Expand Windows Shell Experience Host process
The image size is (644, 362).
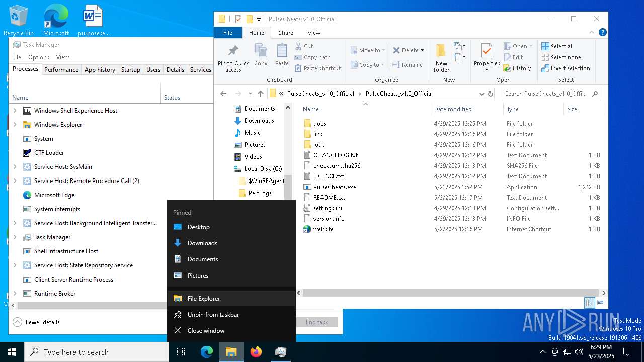pos(15,111)
